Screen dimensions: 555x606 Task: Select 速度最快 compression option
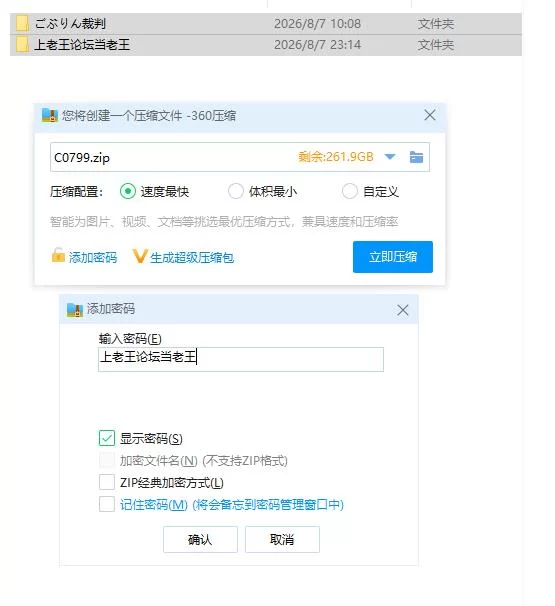(x=128, y=191)
